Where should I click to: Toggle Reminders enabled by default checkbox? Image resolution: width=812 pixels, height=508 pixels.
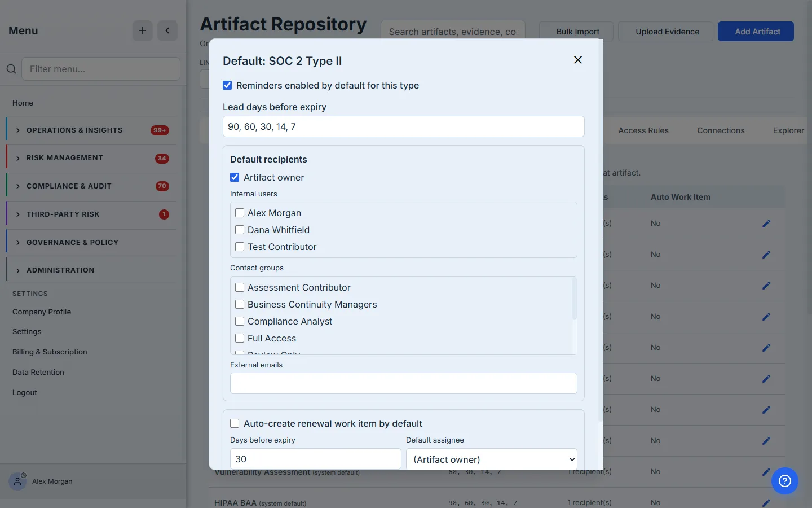[x=227, y=85]
